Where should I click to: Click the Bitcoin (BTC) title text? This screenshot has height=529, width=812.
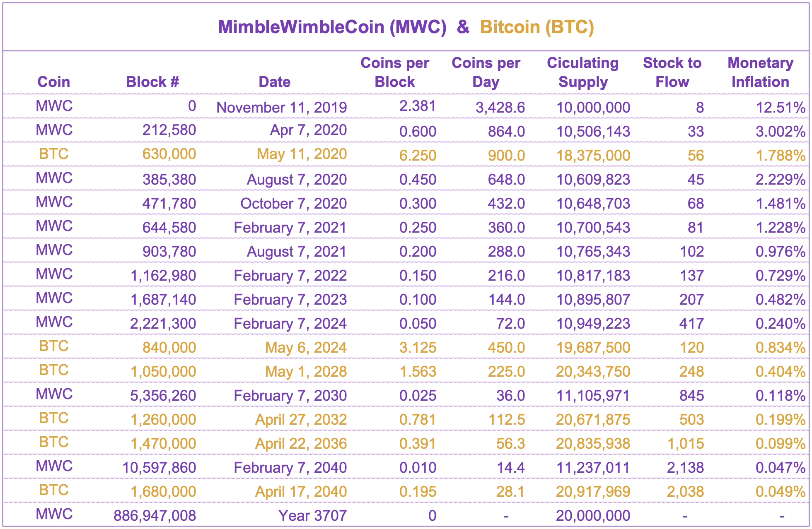click(x=537, y=27)
